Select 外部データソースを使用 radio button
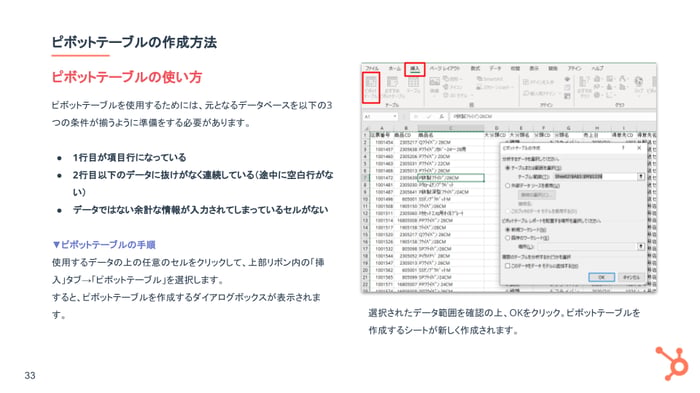 508,185
